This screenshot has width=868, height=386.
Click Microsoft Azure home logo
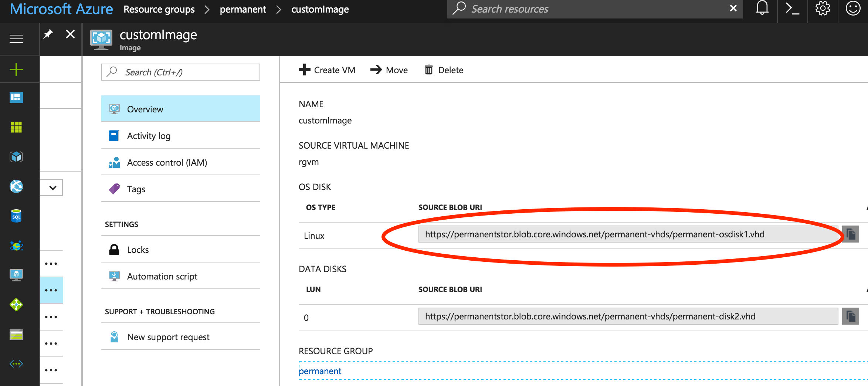[61, 9]
